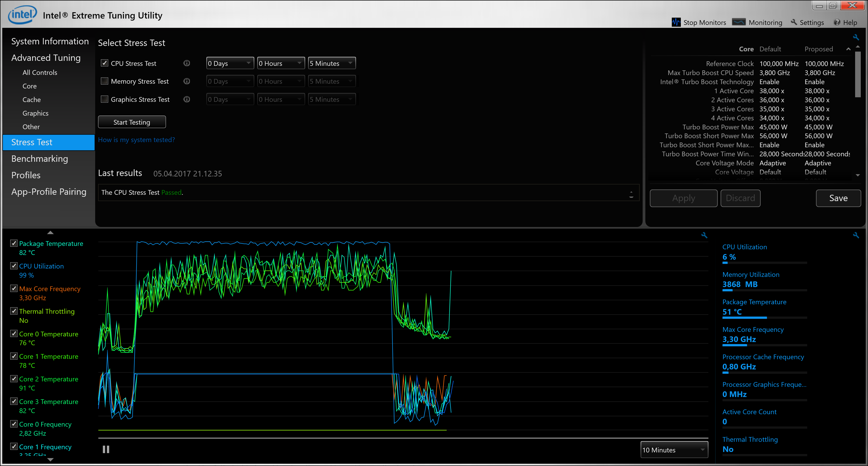Click the results box stepper arrows
This screenshot has height=466, width=868.
[x=631, y=195]
